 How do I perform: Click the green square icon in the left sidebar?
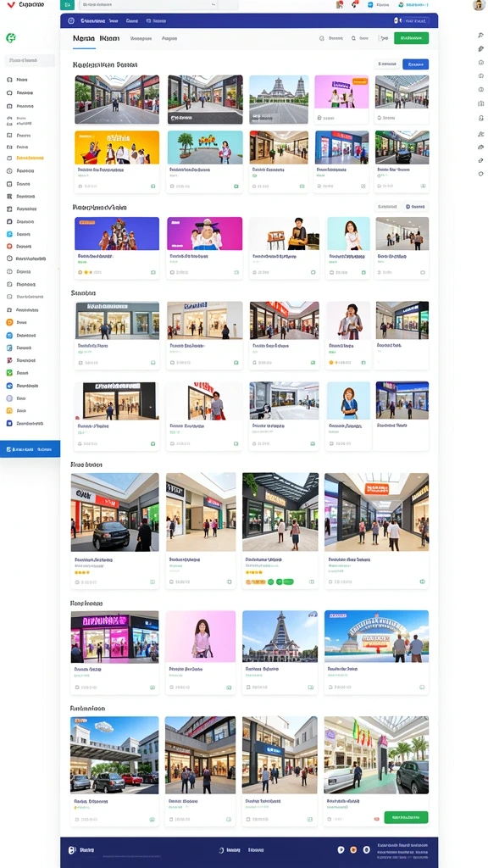[x=9, y=373]
